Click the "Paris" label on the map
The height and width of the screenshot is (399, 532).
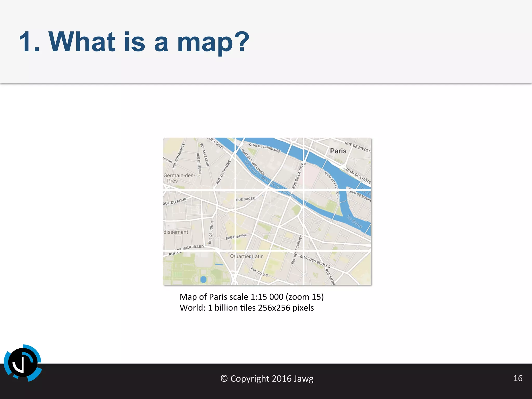click(338, 151)
